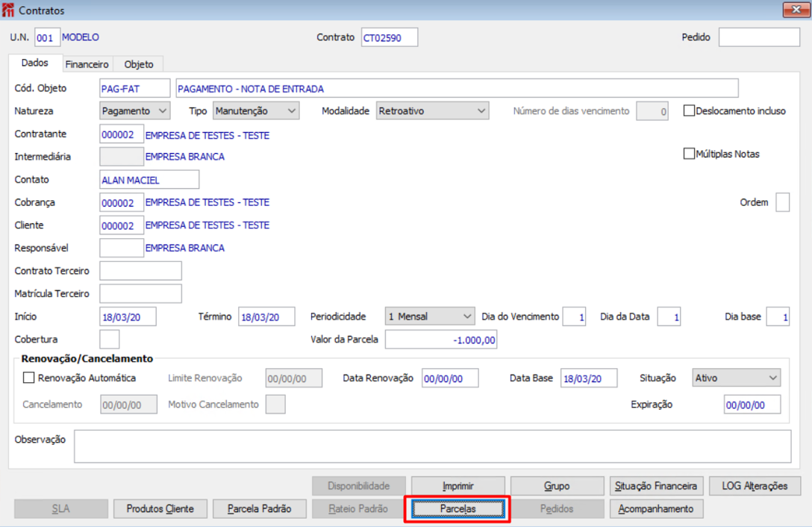Click the Data Renovação field

point(450,378)
